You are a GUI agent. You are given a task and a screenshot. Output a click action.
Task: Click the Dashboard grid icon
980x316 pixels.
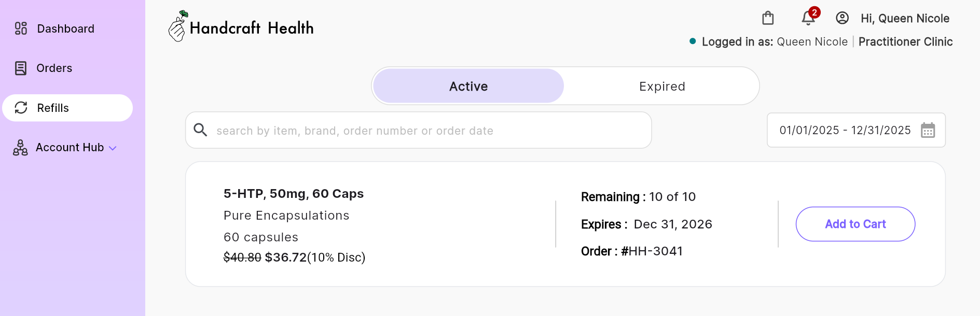[x=21, y=28]
